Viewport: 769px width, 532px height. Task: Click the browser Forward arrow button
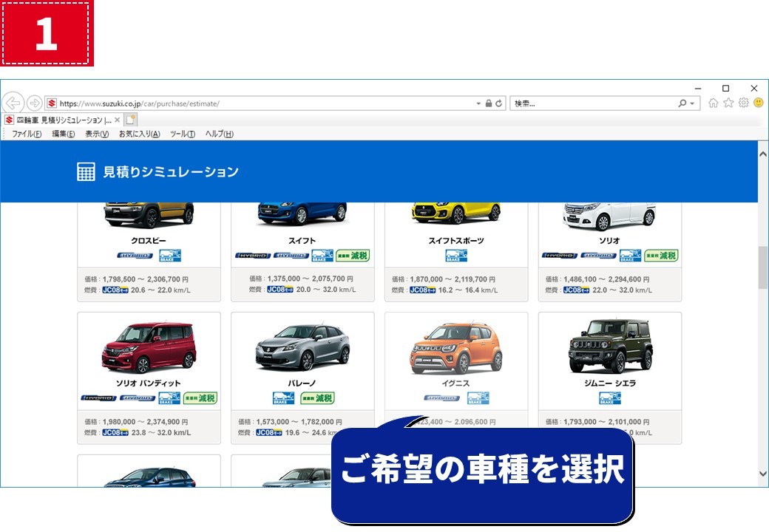[34, 103]
